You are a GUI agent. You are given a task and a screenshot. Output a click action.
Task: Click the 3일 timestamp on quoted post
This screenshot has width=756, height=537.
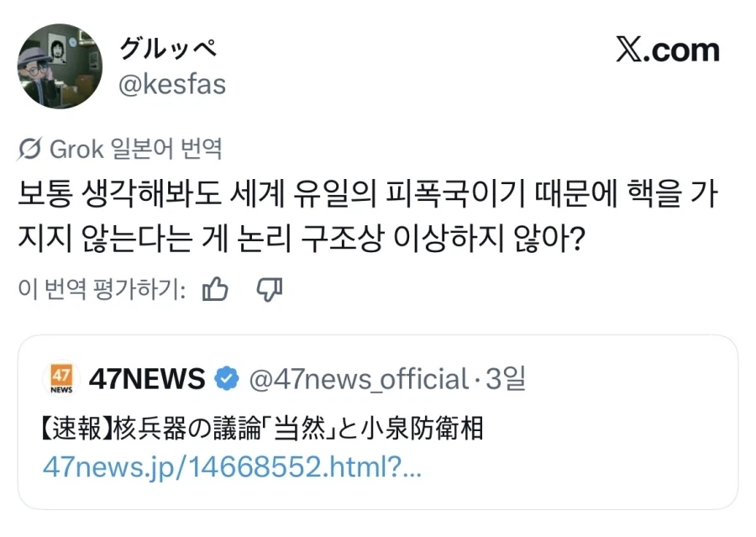506,379
